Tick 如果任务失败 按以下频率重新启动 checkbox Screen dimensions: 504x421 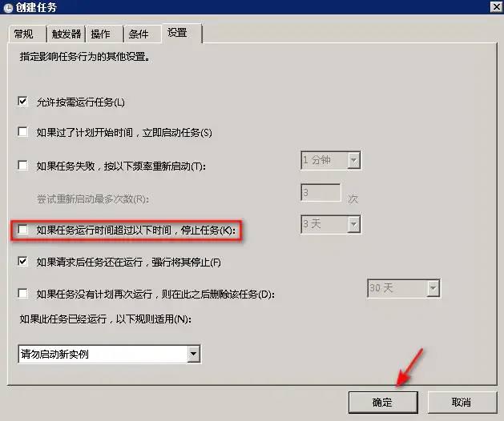pyautogui.click(x=22, y=166)
